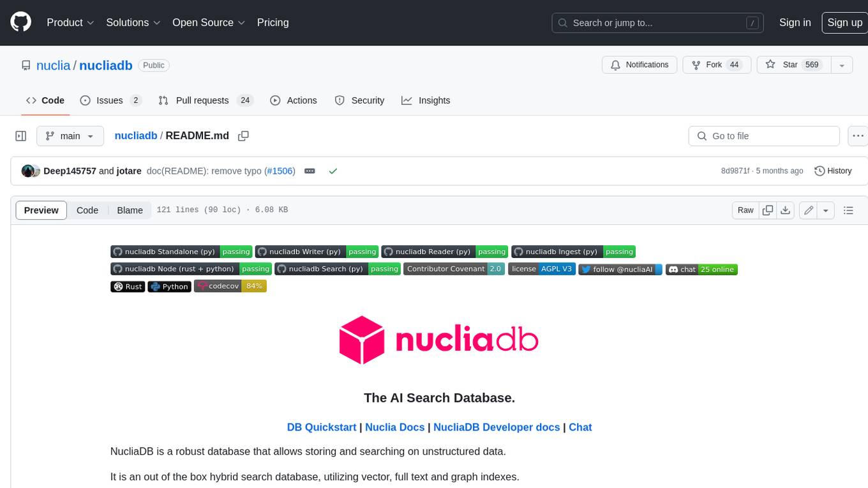The width and height of the screenshot is (868, 488).
Task: Switch to the Insights tab
Action: (x=426, y=100)
